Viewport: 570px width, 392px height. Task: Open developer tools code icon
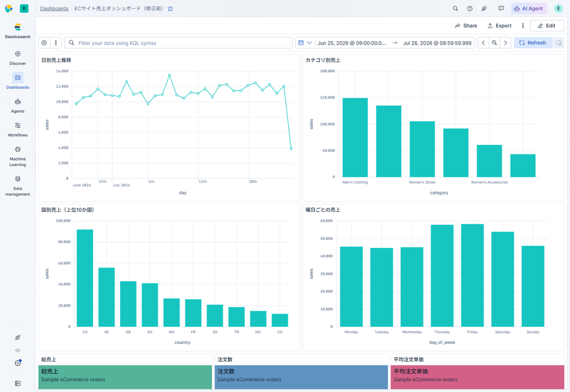(18, 350)
